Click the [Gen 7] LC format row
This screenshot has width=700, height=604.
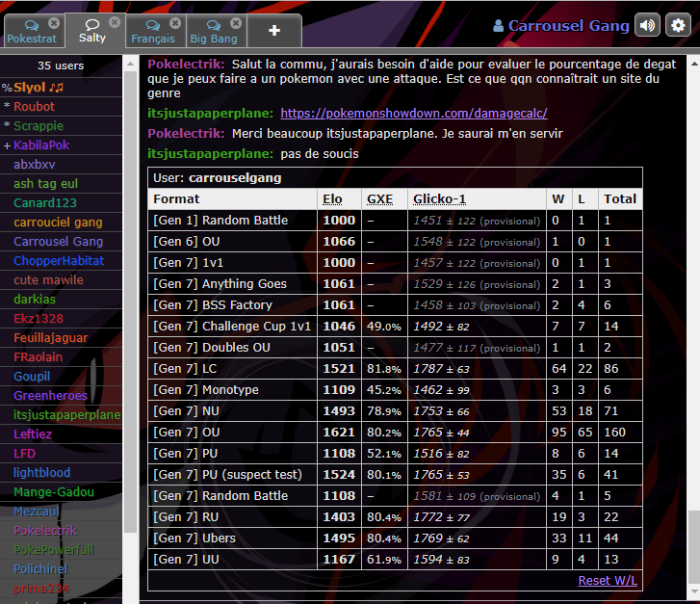pos(395,369)
